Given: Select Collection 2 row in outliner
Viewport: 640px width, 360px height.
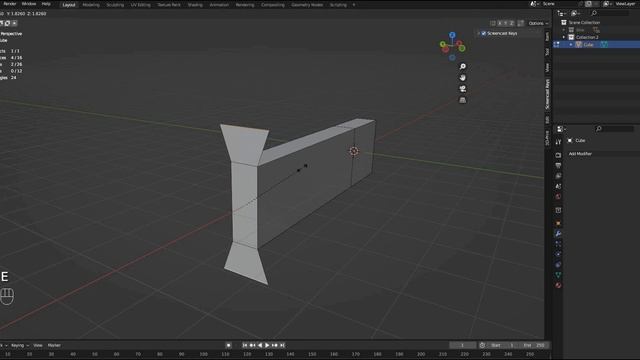Looking at the screenshot, I should tap(596, 37).
